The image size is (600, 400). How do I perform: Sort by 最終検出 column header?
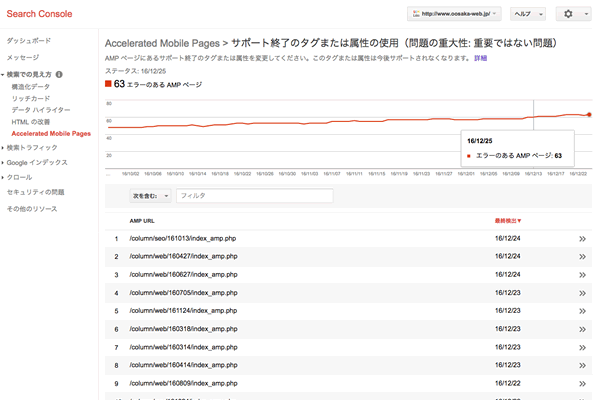click(x=508, y=221)
